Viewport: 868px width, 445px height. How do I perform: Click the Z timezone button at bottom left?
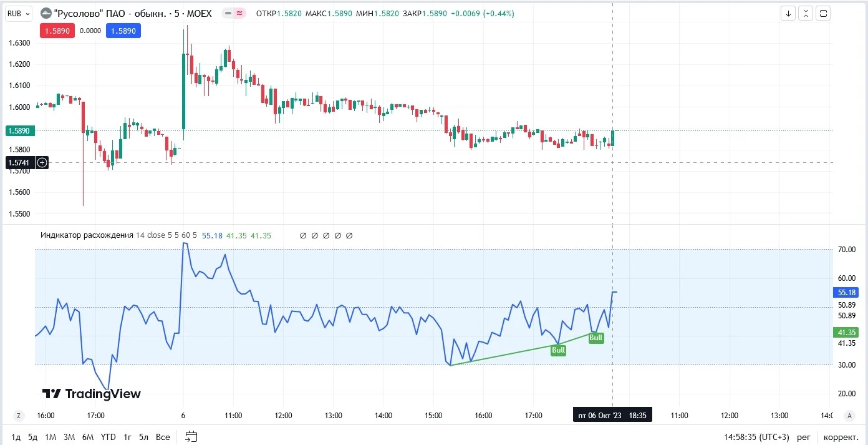(19, 416)
